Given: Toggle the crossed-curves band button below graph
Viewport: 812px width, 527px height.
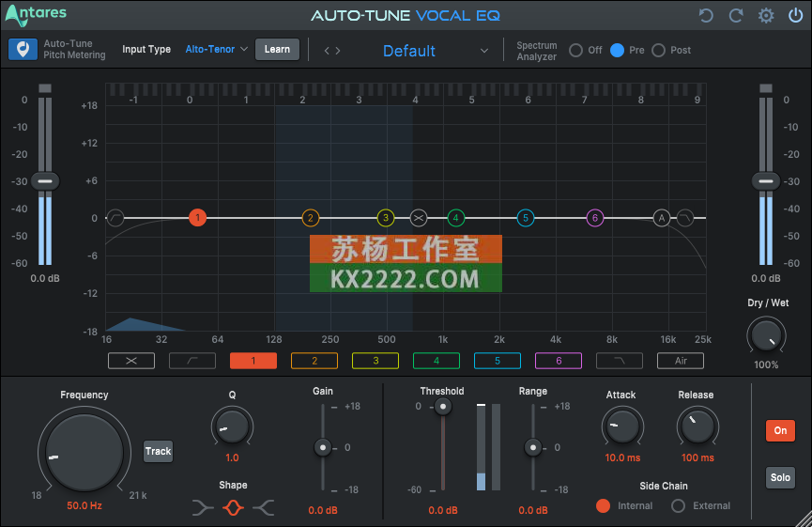Looking at the screenshot, I should coord(131,361).
